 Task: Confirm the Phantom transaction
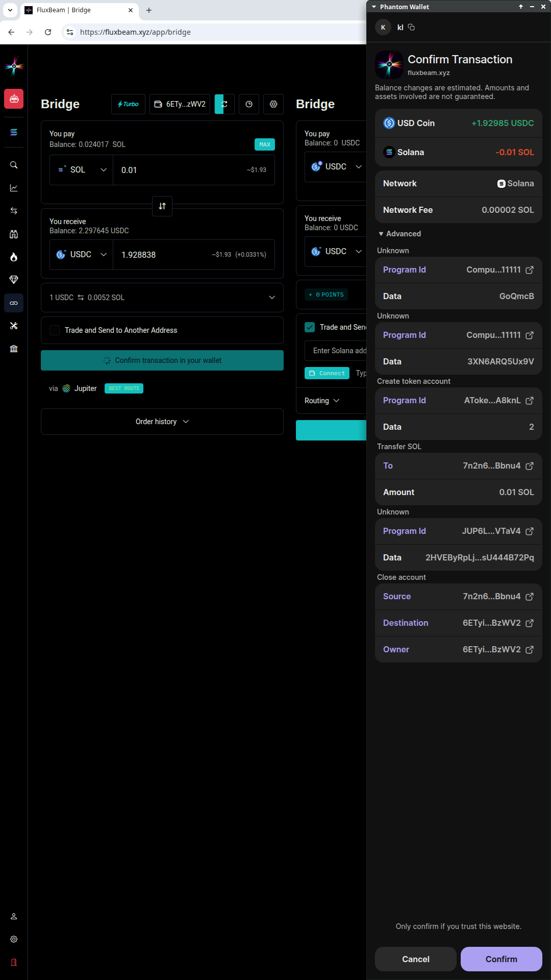pyautogui.click(x=501, y=959)
